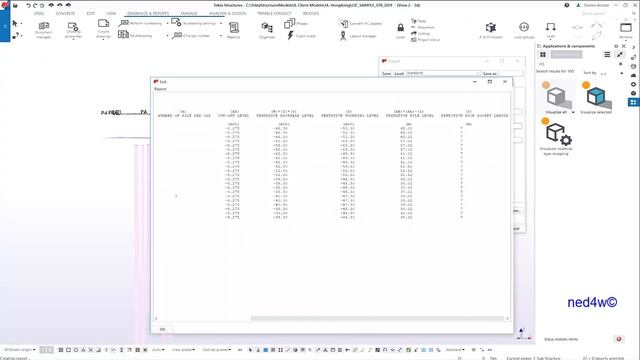Viewport: 640px width, 360px height.
Task: Click Convert IFC objects
Action: 360,23
